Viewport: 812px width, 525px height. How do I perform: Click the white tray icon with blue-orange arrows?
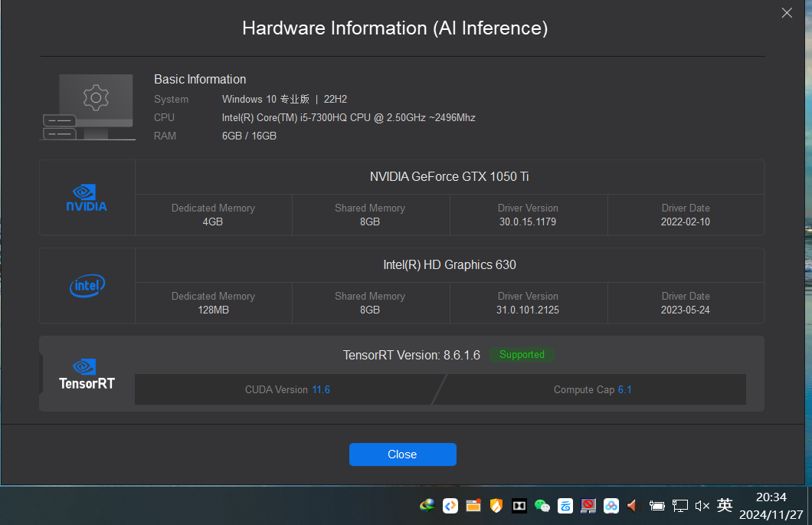(450, 505)
